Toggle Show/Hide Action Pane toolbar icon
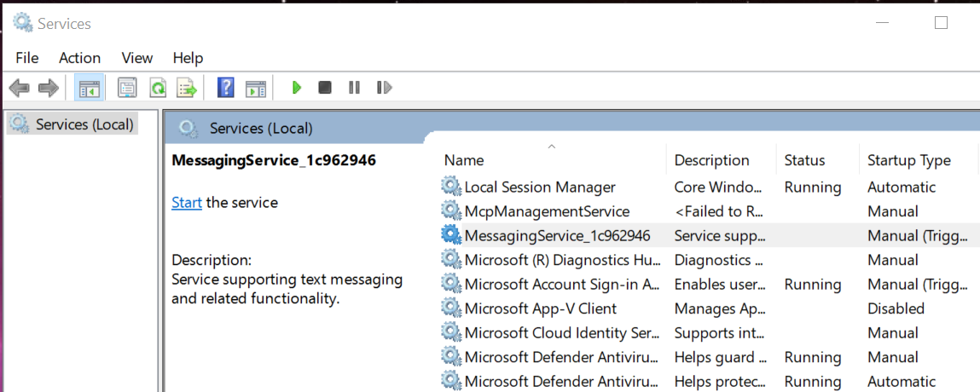Image resolution: width=980 pixels, height=392 pixels. [x=256, y=88]
